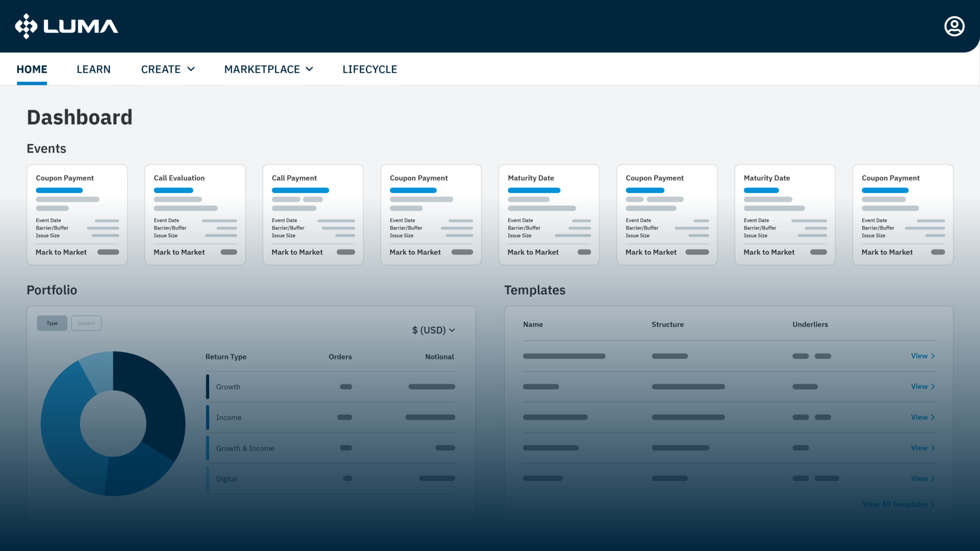Open the Lifecycle section

(369, 69)
